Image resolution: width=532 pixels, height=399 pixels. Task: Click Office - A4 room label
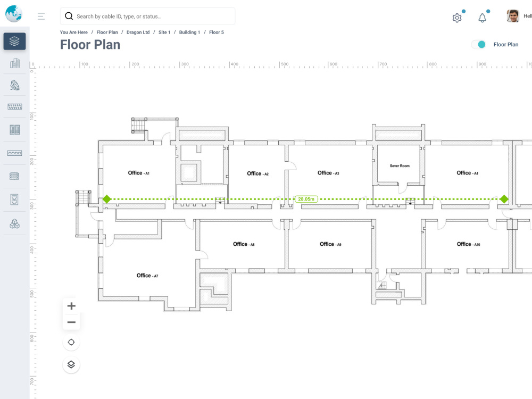(467, 173)
